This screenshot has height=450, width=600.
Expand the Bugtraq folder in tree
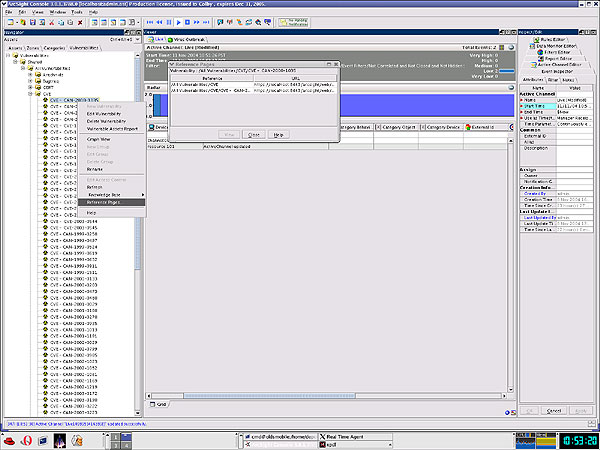[30, 80]
